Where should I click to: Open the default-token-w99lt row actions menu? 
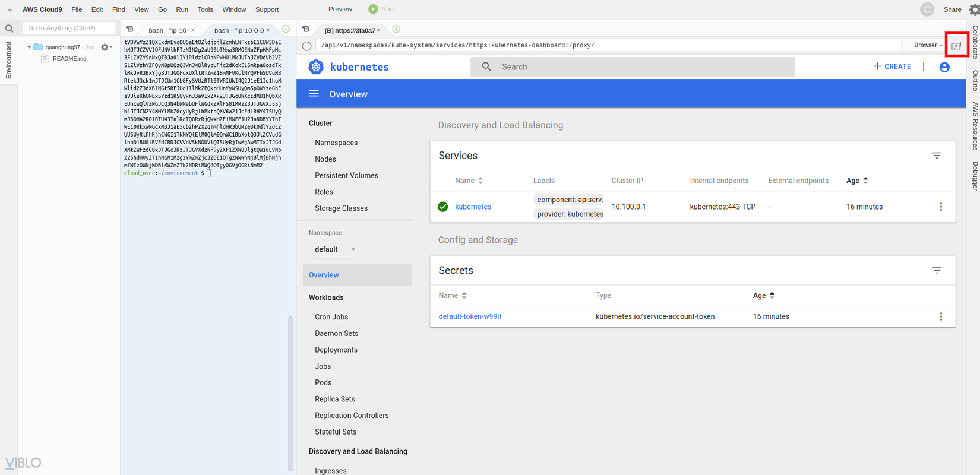[941, 317]
